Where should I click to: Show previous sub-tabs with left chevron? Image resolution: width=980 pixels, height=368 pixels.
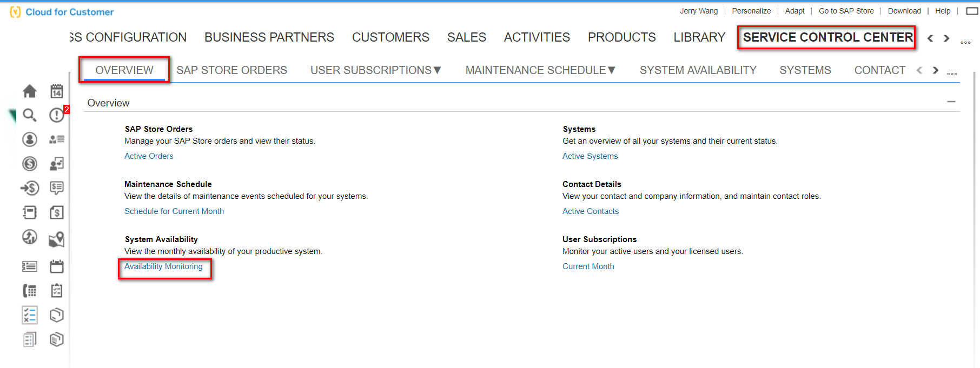pyautogui.click(x=919, y=70)
